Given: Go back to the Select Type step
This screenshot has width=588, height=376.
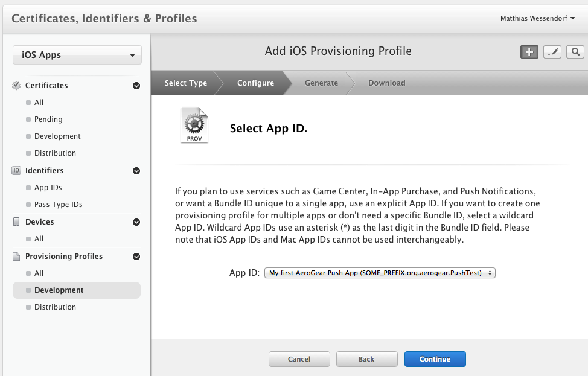Looking at the screenshot, I should 185,83.
